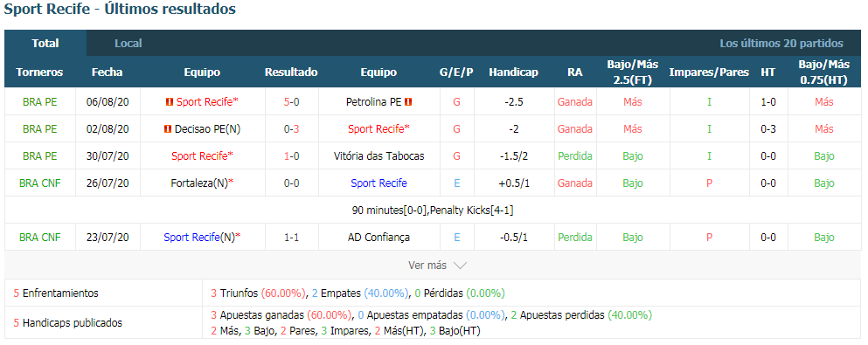868x345 pixels.
Task: Open AD Confiança team link
Action: 378,238
